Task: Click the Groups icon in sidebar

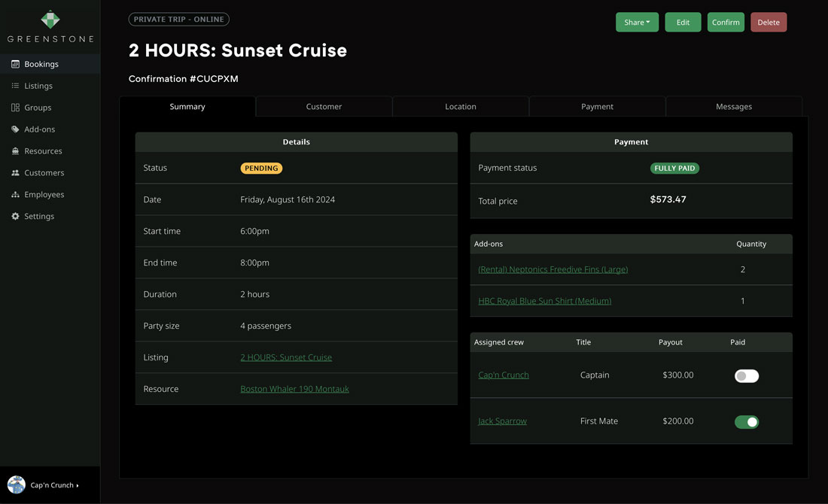Action: (16, 108)
